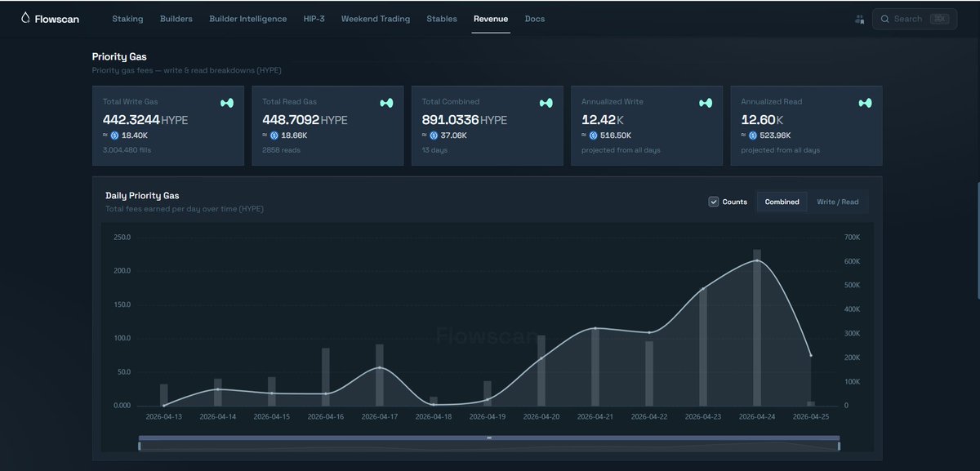980x471 pixels.
Task: Click the coin icon next to 516.50K
Action: point(594,136)
